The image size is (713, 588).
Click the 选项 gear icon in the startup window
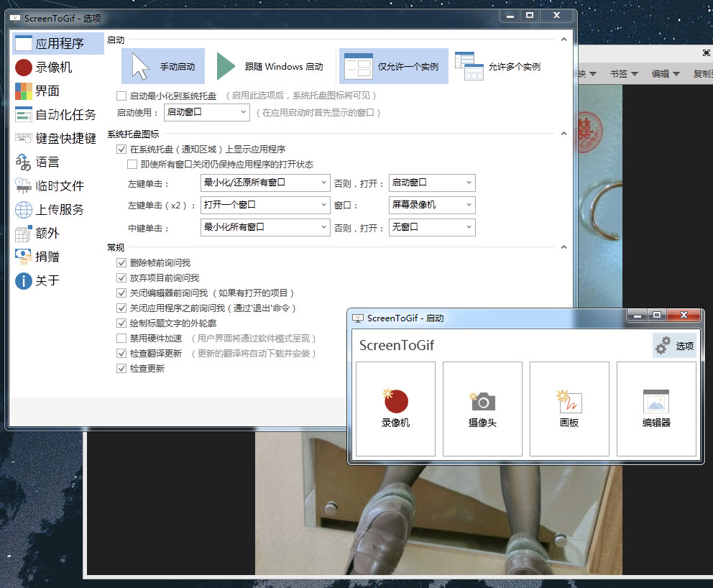674,345
